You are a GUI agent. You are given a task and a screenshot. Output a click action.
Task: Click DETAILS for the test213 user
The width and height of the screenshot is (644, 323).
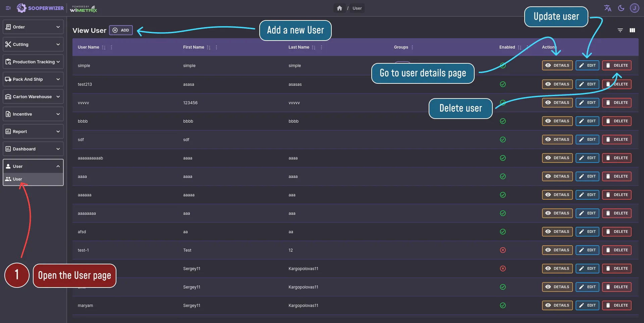(557, 84)
